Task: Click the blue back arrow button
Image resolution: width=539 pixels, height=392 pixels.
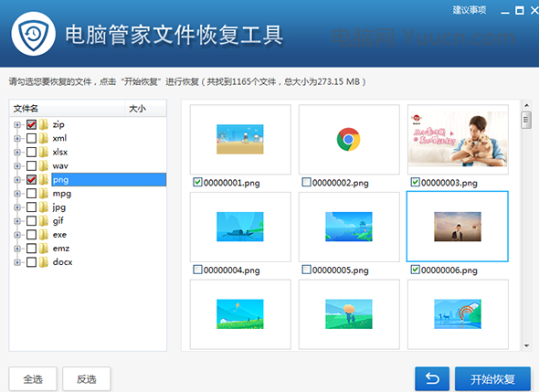Action: 432,379
